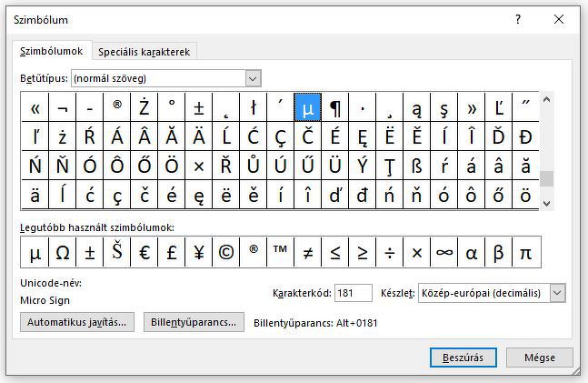Click the Automatikus javítás button
This screenshot has height=383, width=588.
click(x=78, y=322)
